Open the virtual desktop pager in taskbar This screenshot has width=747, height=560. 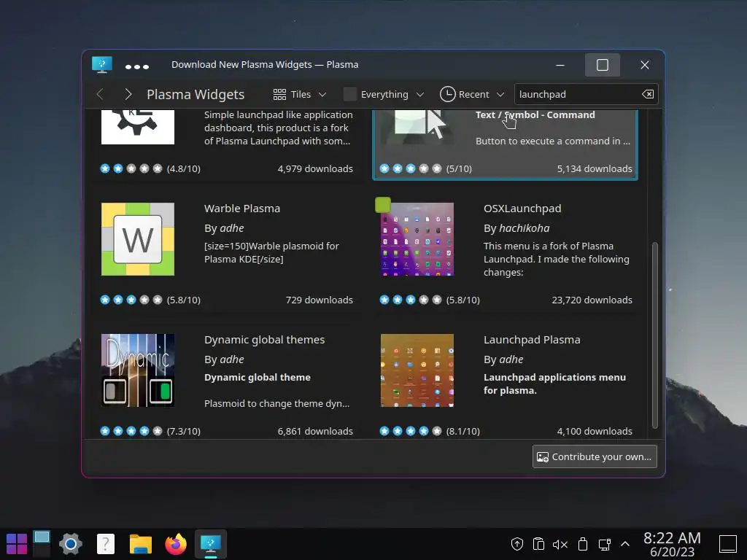(42, 544)
